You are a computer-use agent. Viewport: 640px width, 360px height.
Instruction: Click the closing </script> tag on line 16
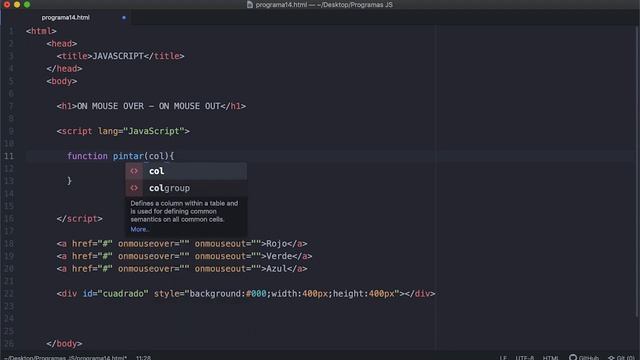click(80, 219)
